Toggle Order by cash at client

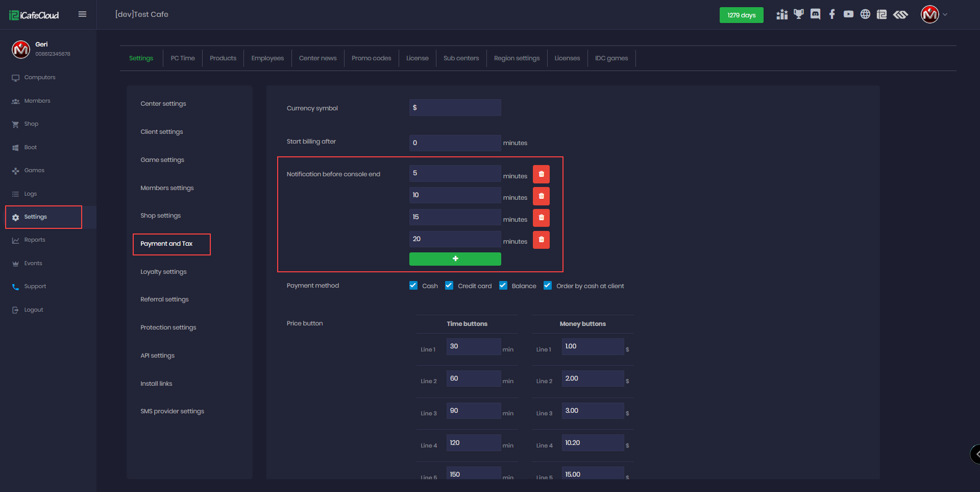coord(547,285)
